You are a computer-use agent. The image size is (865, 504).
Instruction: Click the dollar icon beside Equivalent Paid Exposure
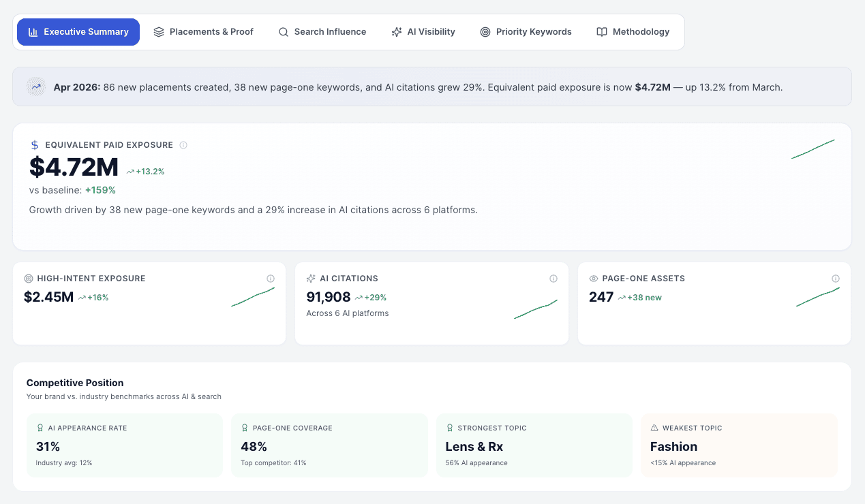click(x=35, y=145)
